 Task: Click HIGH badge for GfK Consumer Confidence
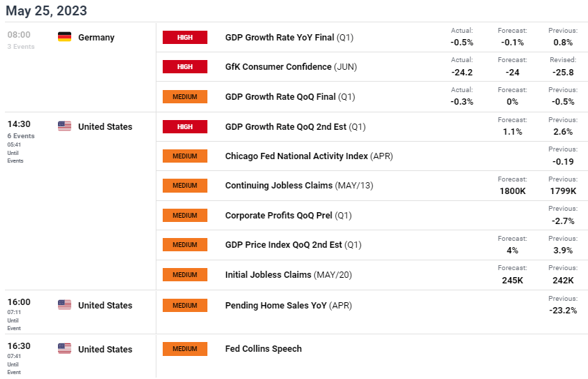(185, 67)
